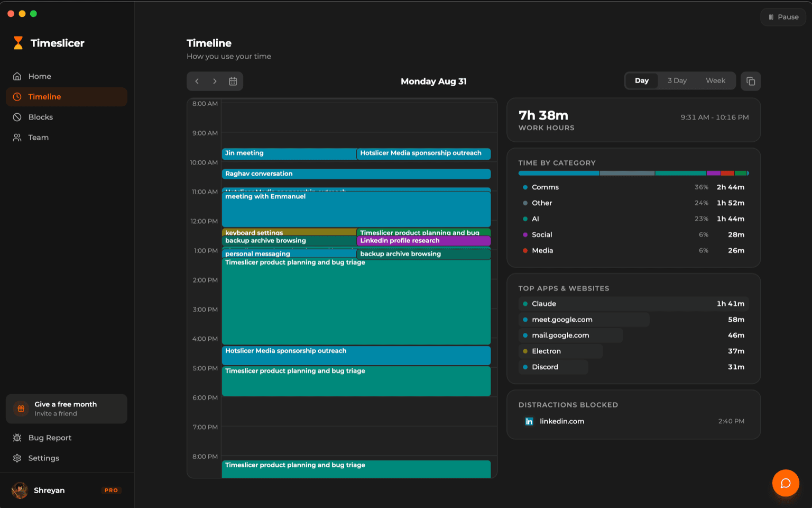
Task: Click the gift icon
Action: tap(21, 409)
